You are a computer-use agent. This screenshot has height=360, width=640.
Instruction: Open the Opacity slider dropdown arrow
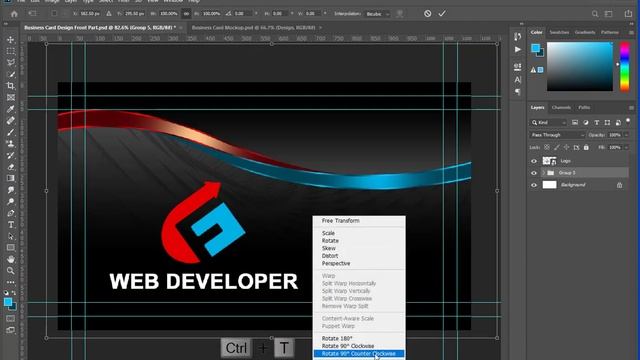pos(626,135)
